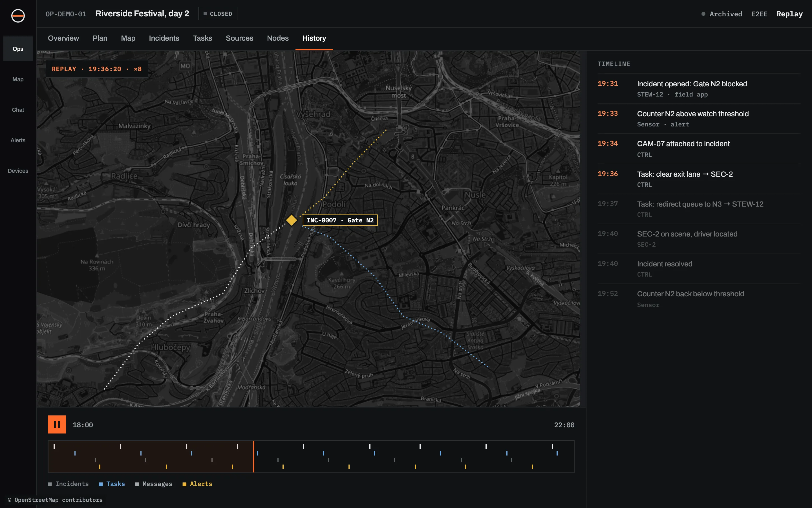Switch to the Tasks tab
Image resolution: width=812 pixels, height=508 pixels.
pyautogui.click(x=202, y=38)
